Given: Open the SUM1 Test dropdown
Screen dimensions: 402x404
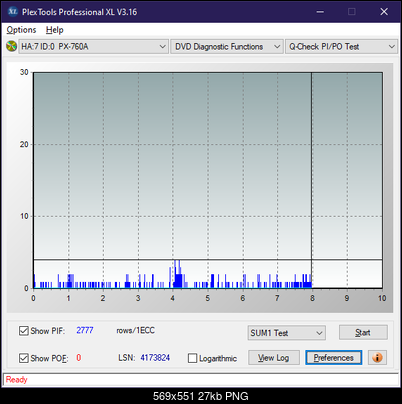Looking at the screenshot, I should pyautogui.click(x=287, y=333).
